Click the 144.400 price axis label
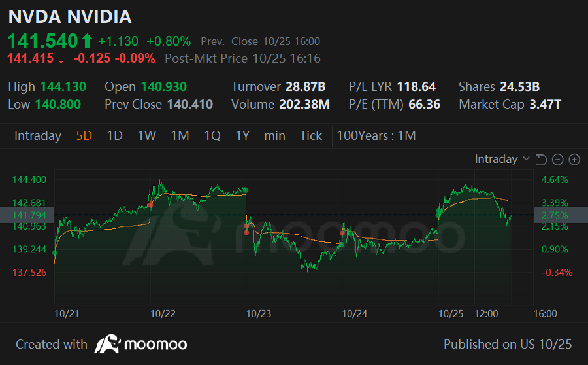This screenshot has height=365, width=588. (x=29, y=180)
